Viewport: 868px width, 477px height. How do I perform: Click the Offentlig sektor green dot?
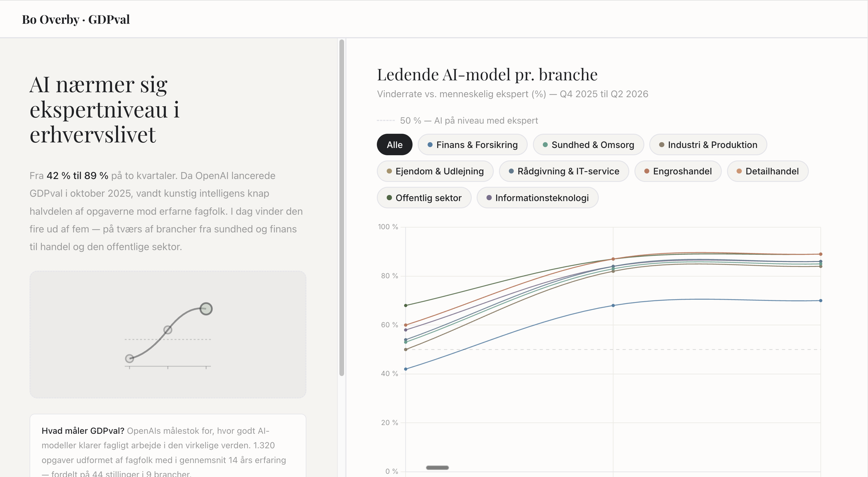click(389, 198)
